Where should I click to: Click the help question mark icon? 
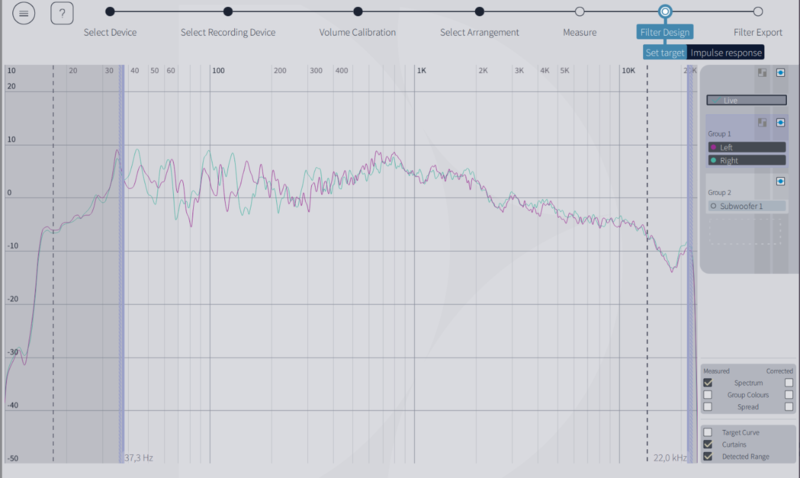tap(62, 14)
